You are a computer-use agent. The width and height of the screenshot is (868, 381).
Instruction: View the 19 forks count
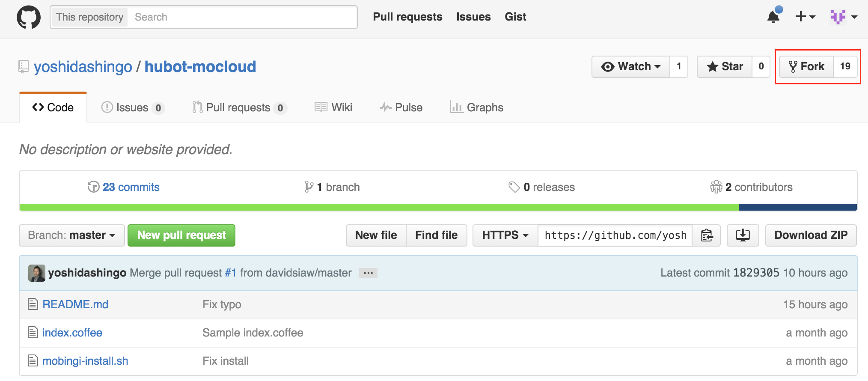tap(845, 66)
